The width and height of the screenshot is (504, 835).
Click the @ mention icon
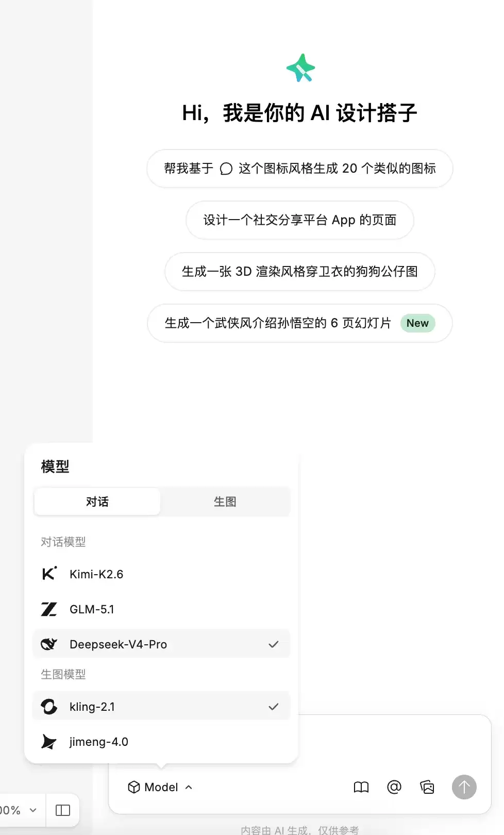[x=394, y=787]
